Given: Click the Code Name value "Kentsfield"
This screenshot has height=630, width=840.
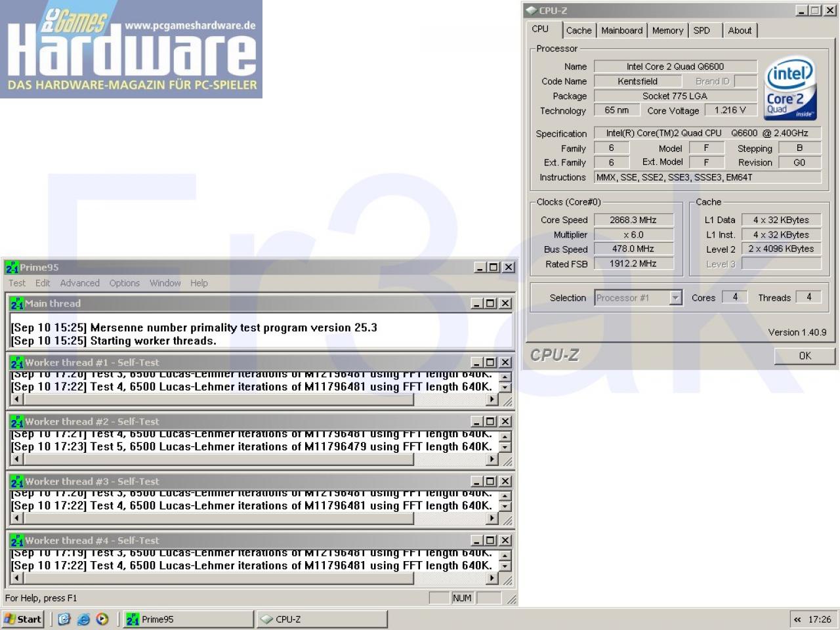Looking at the screenshot, I should (637, 81).
